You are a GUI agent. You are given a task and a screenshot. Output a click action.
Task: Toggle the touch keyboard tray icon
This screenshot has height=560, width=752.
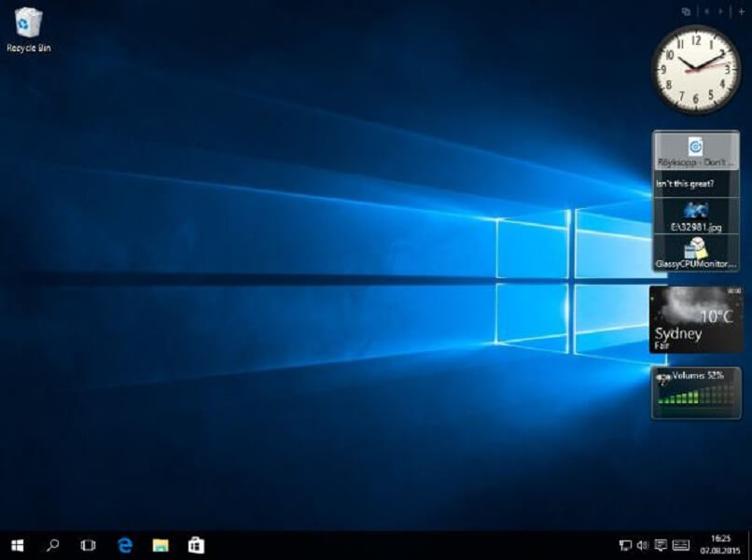pos(680,544)
